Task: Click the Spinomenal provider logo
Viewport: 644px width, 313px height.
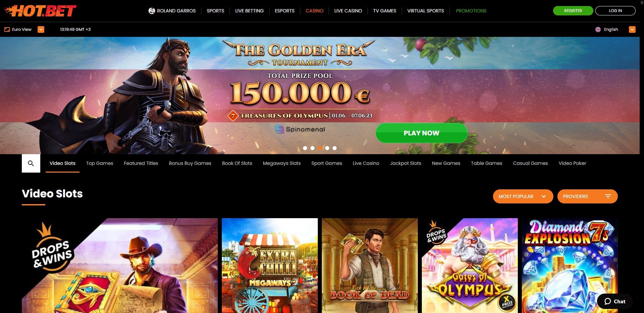Action: click(x=300, y=129)
